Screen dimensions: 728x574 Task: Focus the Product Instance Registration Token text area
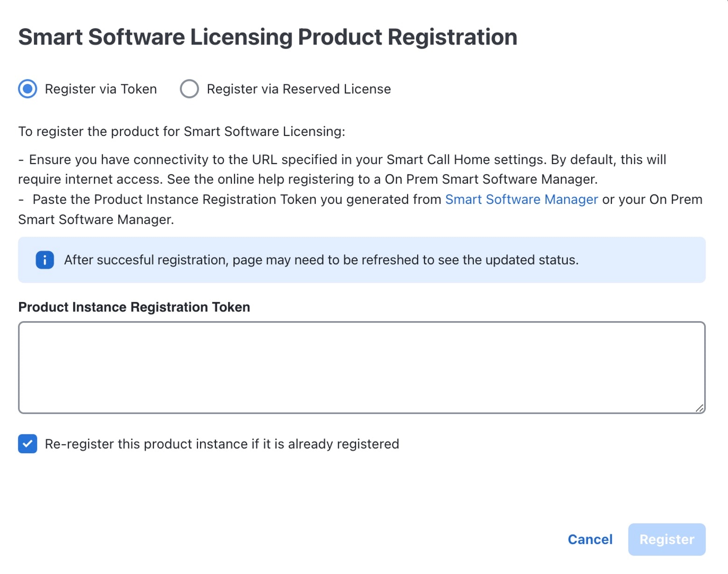362,367
